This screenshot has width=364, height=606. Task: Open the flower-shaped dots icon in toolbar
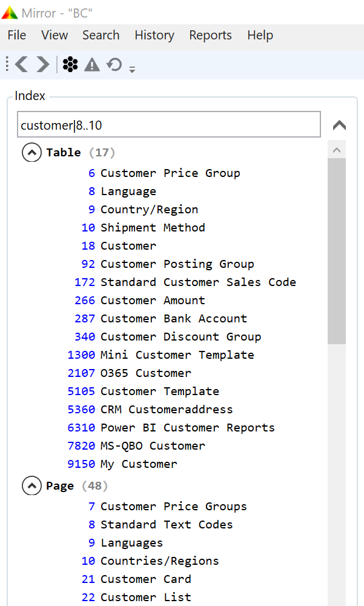click(x=70, y=65)
